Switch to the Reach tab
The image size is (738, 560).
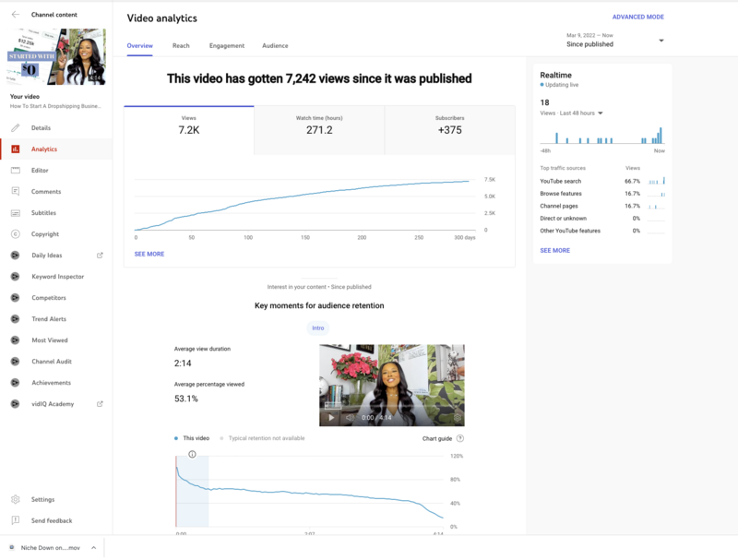point(181,45)
